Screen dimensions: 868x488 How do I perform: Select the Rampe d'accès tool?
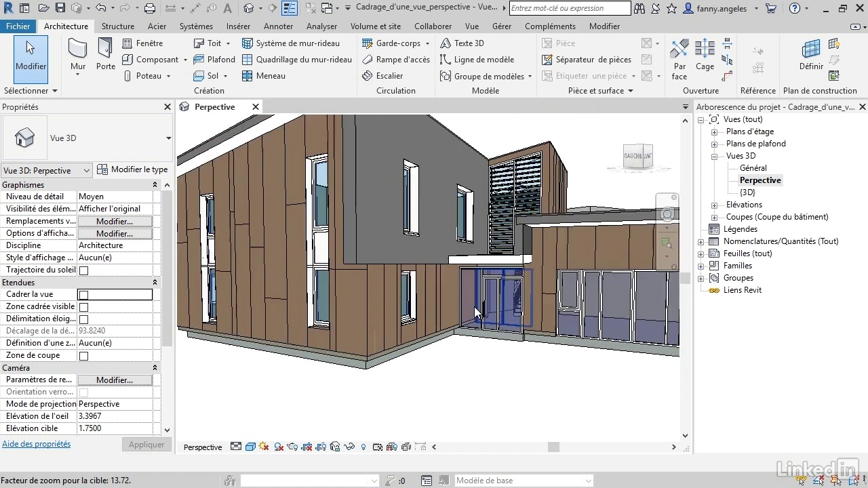pos(397,60)
